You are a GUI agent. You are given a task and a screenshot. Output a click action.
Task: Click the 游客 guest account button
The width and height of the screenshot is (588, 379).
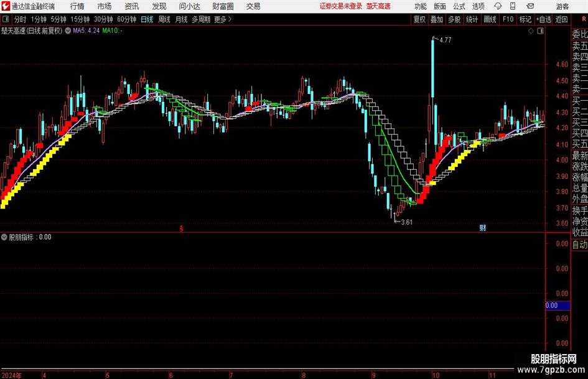click(x=562, y=6)
